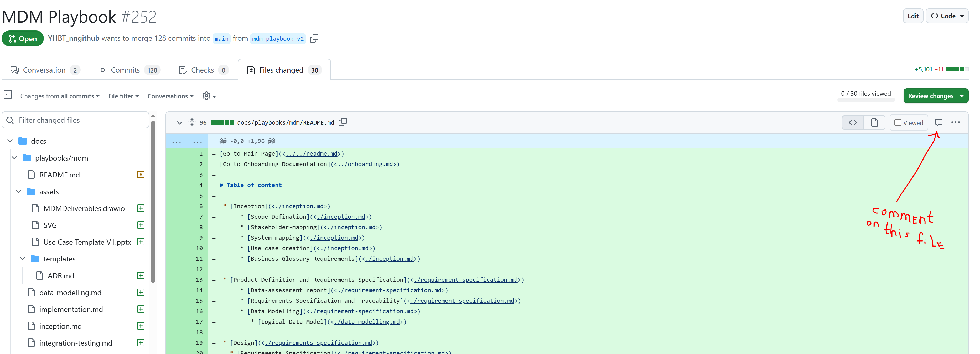Display the source diff view icon
The width and height of the screenshot is (980, 354).
coord(853,122)
